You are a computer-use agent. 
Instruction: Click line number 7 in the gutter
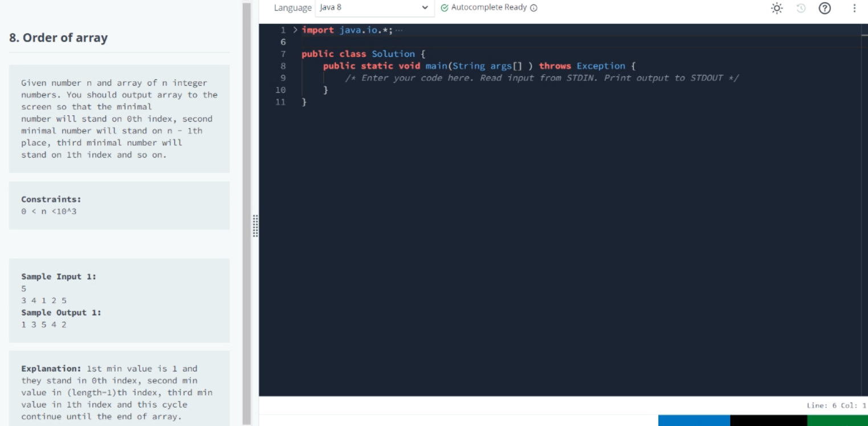click(x=283, y=54)
